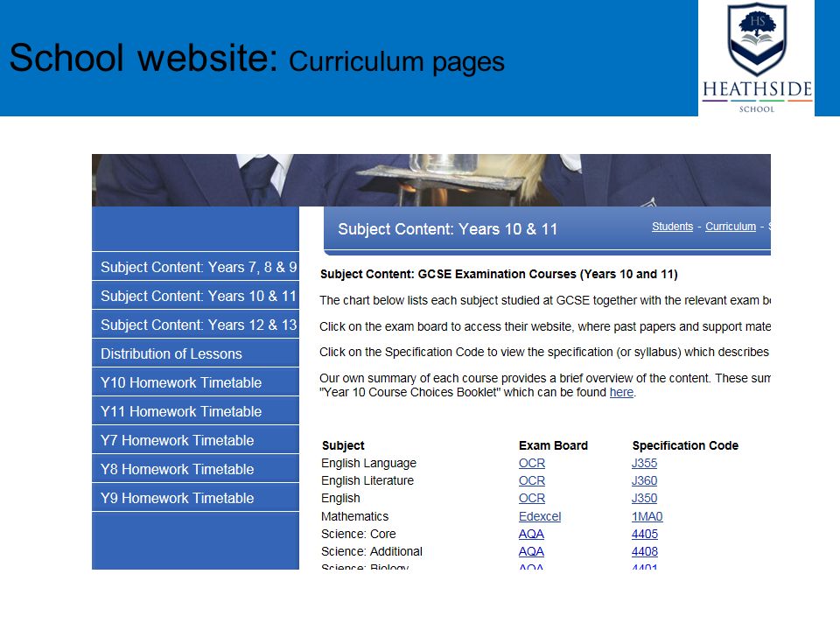Viewport: 840px width, 630px height.
Task: Click the 'School website: Curriculum pages' slide title
Action: coord(257,58)
